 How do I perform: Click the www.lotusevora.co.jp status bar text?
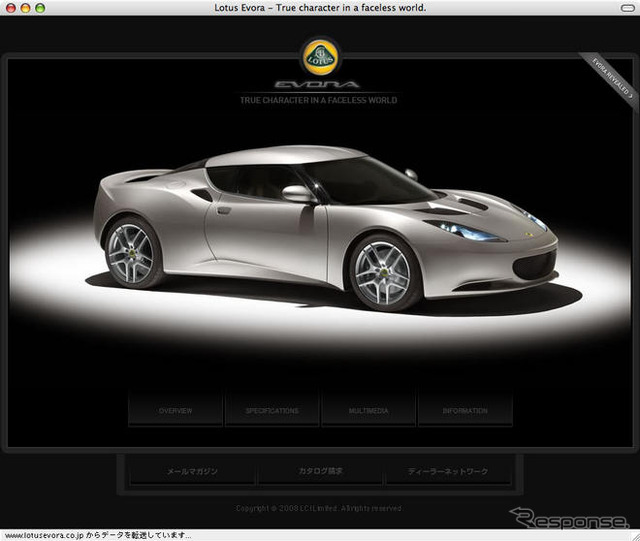coord(98,535)
